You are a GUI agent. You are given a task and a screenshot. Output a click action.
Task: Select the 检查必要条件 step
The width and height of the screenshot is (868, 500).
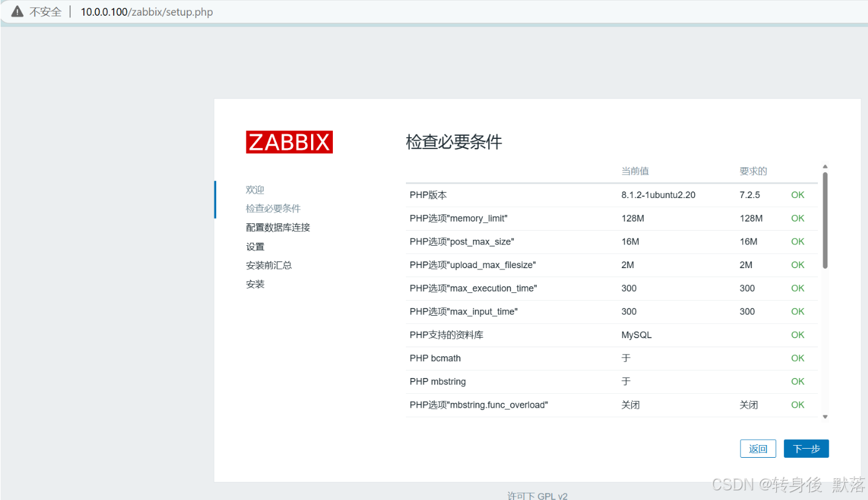(x=273, y=208)
